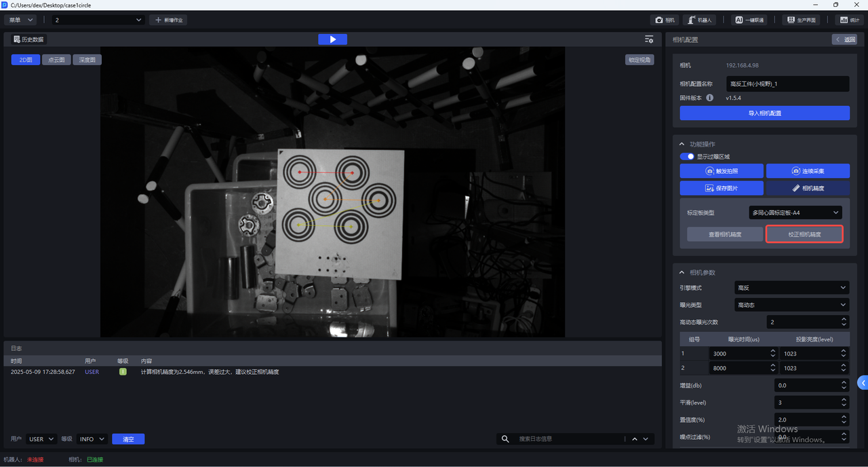Open view settings icon above image
The image size is (868, 467).
pyautogui.click(x=649, y=39)
